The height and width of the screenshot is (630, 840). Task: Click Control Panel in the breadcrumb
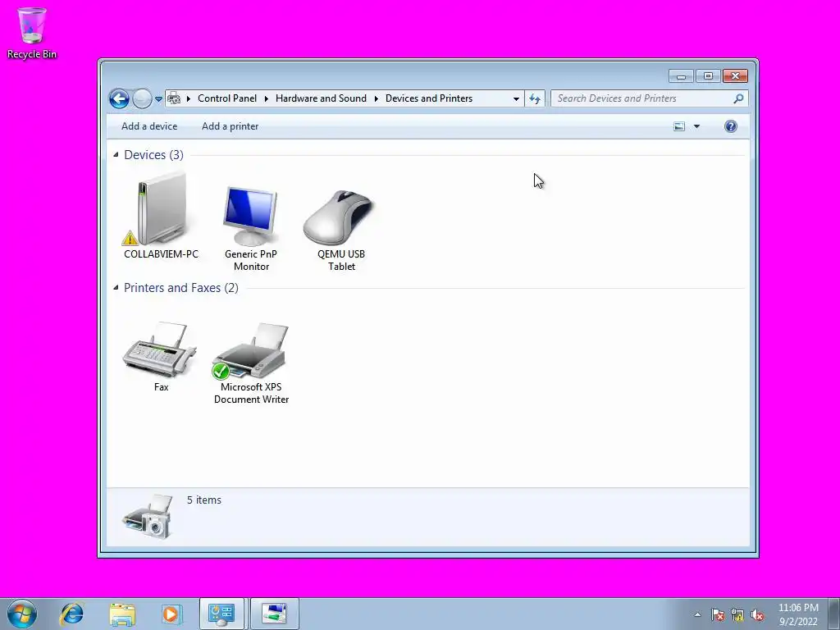tap(227, 98)
